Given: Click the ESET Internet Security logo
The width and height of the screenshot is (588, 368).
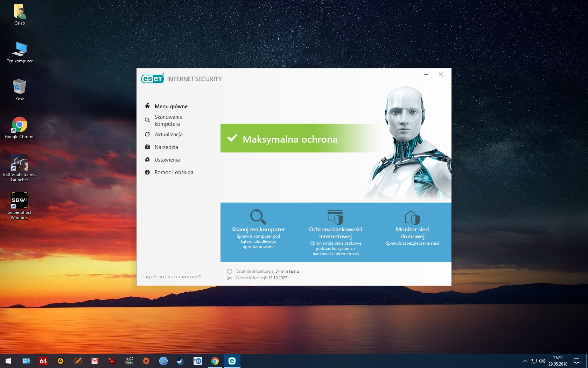Looking at the screenshot, I should (x=181, y=79).
